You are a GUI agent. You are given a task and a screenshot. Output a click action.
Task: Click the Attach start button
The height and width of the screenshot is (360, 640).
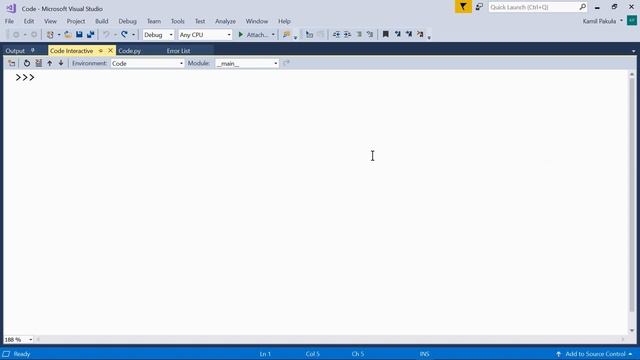253,35
